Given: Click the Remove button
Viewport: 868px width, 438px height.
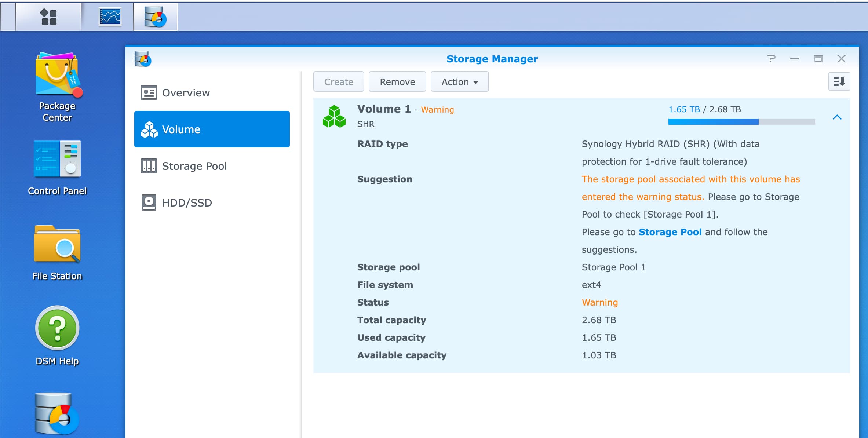Looking at the screenshot, I should point(397,81).
